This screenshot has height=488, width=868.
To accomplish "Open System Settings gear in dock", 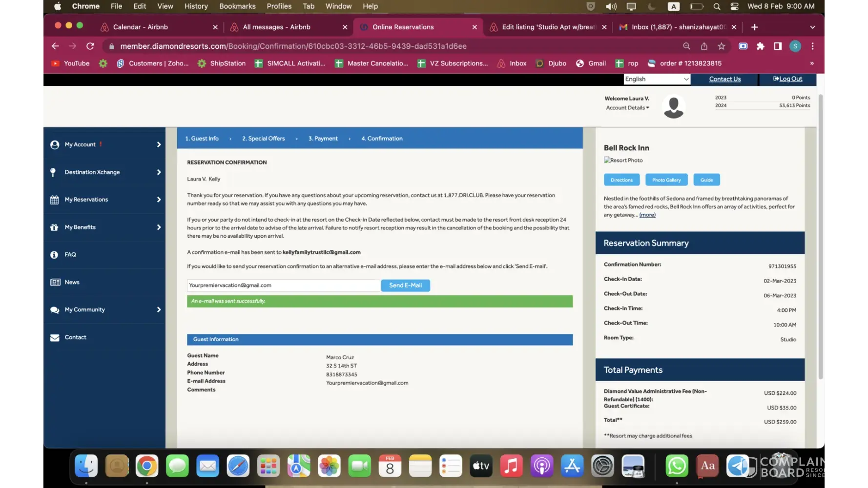I will click(602, 466).
